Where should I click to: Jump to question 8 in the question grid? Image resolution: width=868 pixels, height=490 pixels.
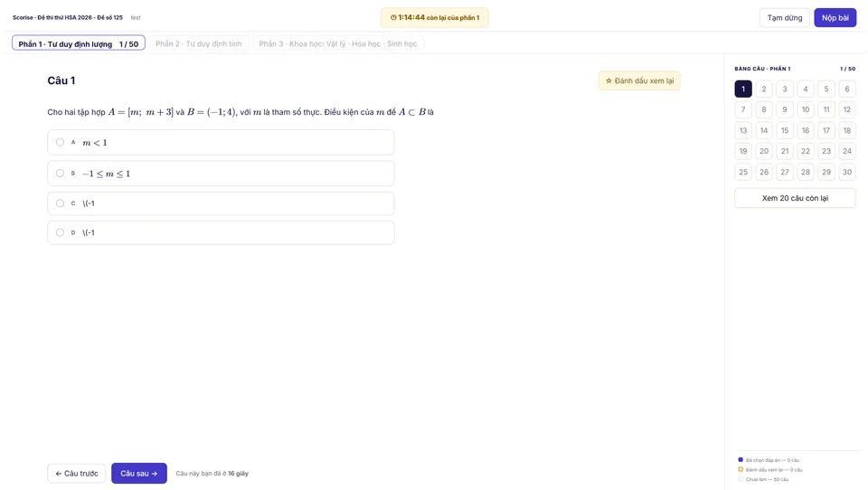coord(764,109)
